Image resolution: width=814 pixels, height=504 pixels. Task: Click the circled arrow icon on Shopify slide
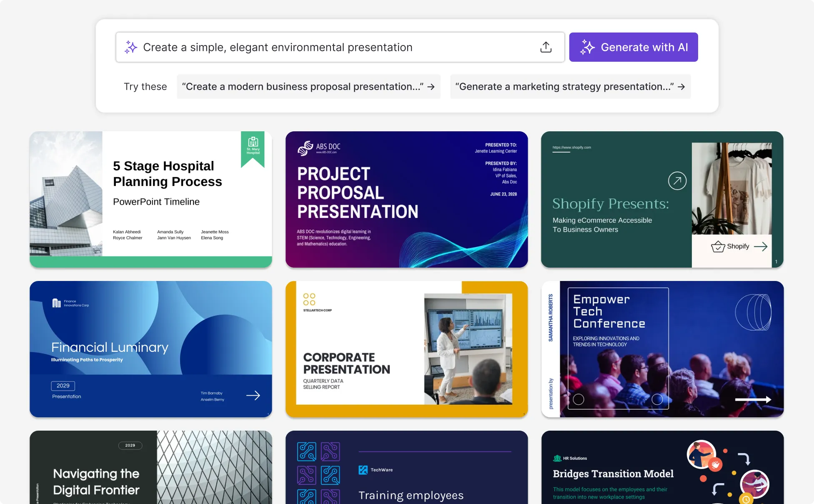[x=677, y=181]
